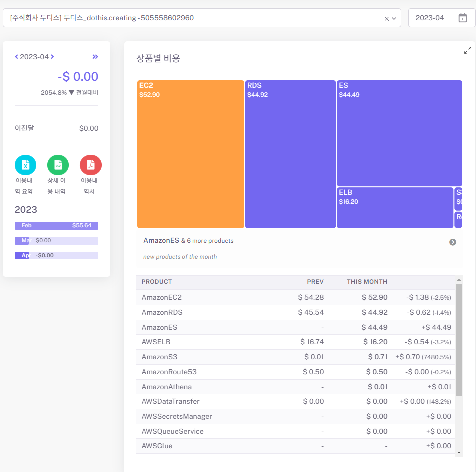476x472 pixels.
Task: Open the calendar date picker icon
Action: pyautogui.click(x=462, y=18)
